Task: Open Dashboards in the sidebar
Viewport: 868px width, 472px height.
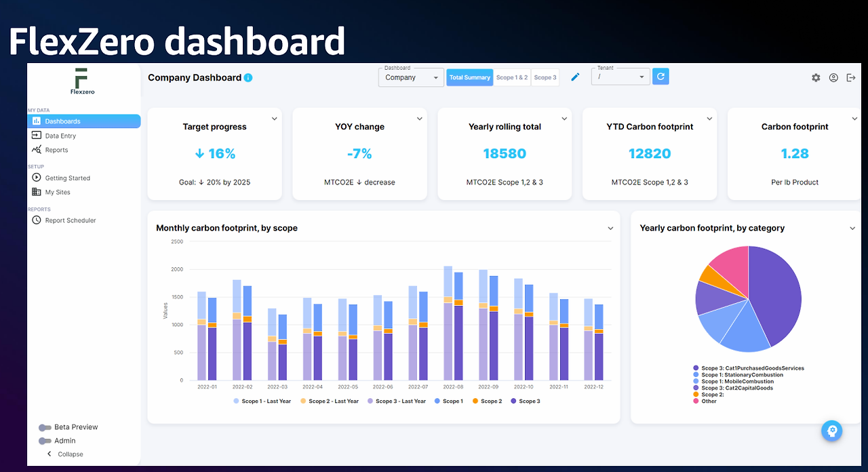Action: pyautogui.click(x=84, y=121)
